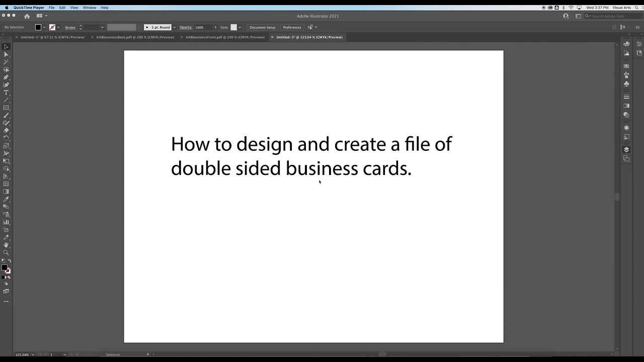Open the stroke color dropdown arrow
644x362 pixels.
pos(58,27)
